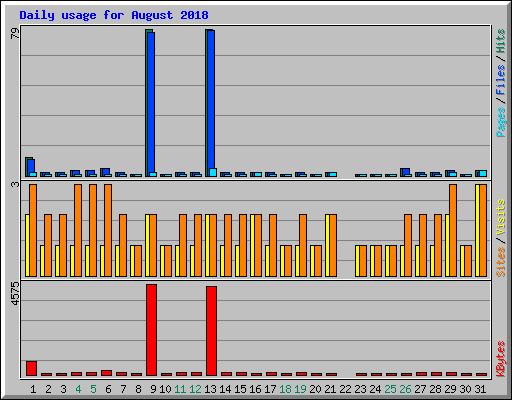Click the red KBytes bar for day 1

31,368
